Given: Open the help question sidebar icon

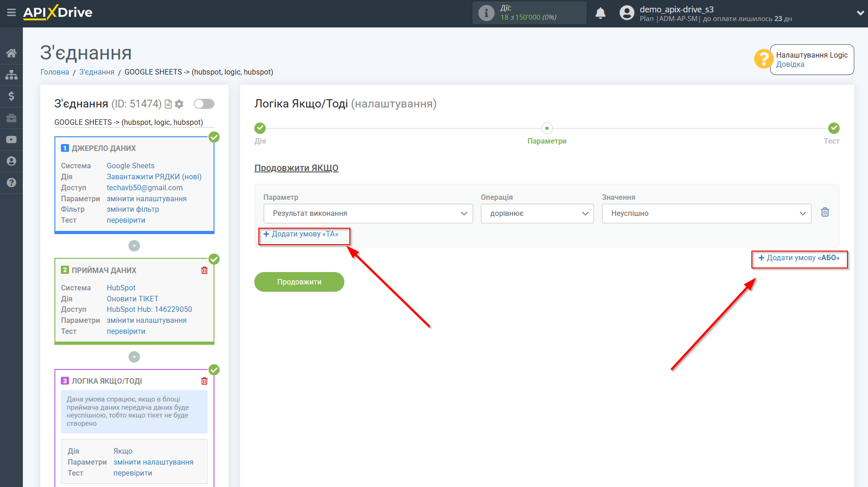Looking at the screenshot, I should (11, 182).
